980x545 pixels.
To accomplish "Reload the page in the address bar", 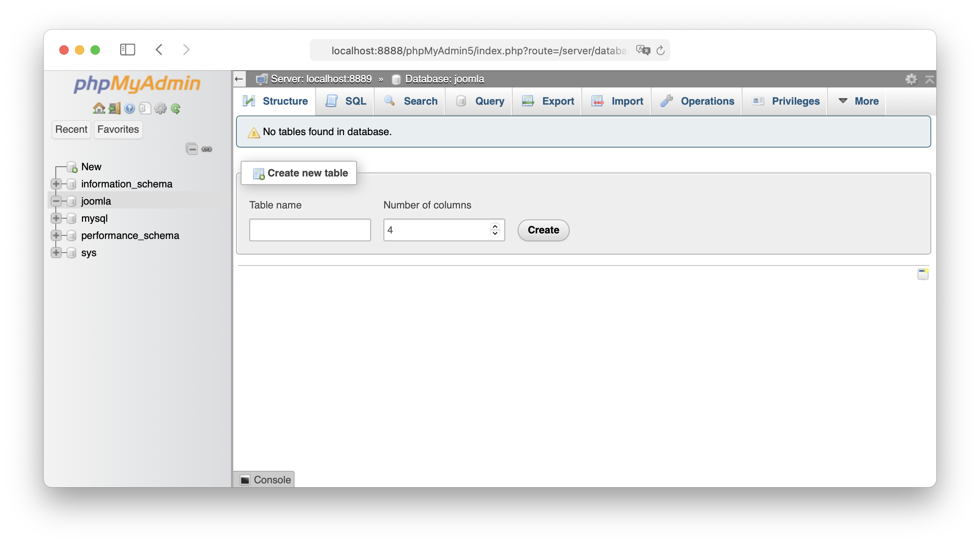I will coord(660,50).
